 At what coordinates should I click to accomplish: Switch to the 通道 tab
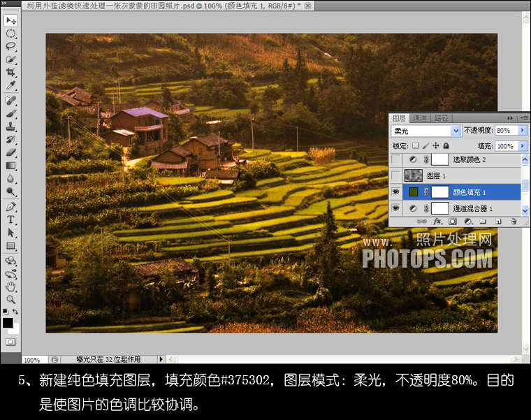click(420, 118)
